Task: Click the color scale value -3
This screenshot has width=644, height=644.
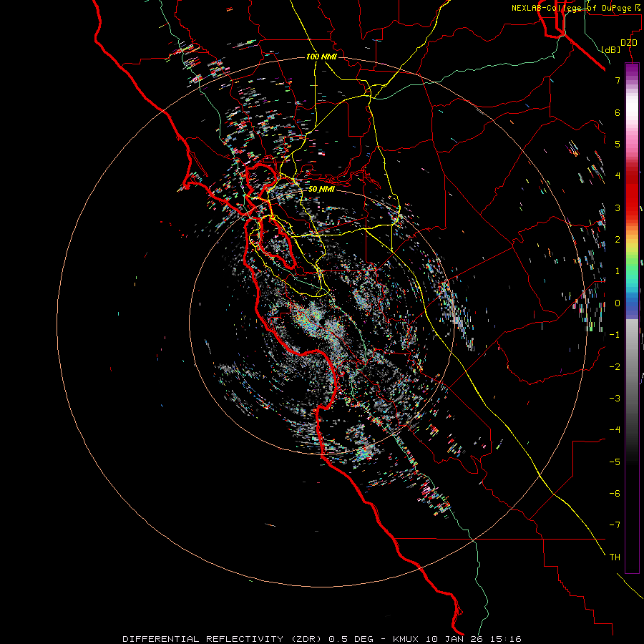Action: (x=615, y=399)
